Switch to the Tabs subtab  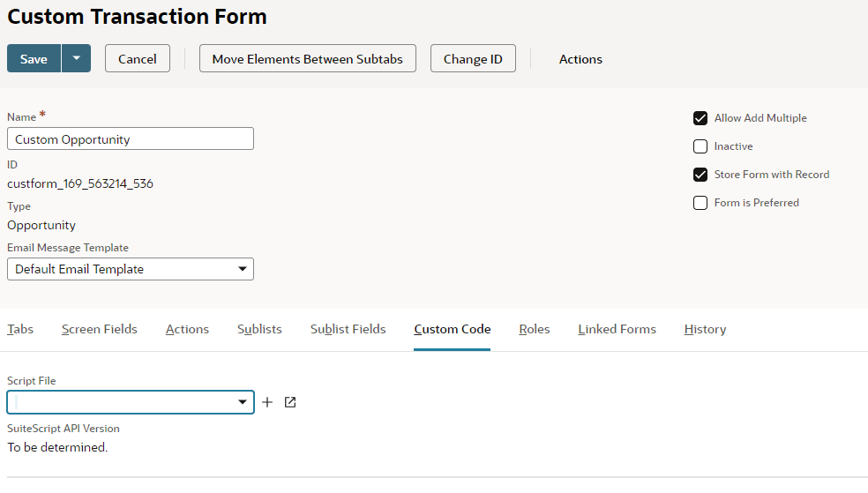click(20, 329)
